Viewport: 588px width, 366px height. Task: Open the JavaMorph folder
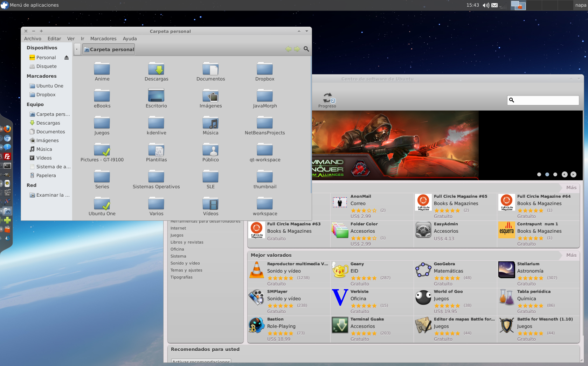click(265, 98)
